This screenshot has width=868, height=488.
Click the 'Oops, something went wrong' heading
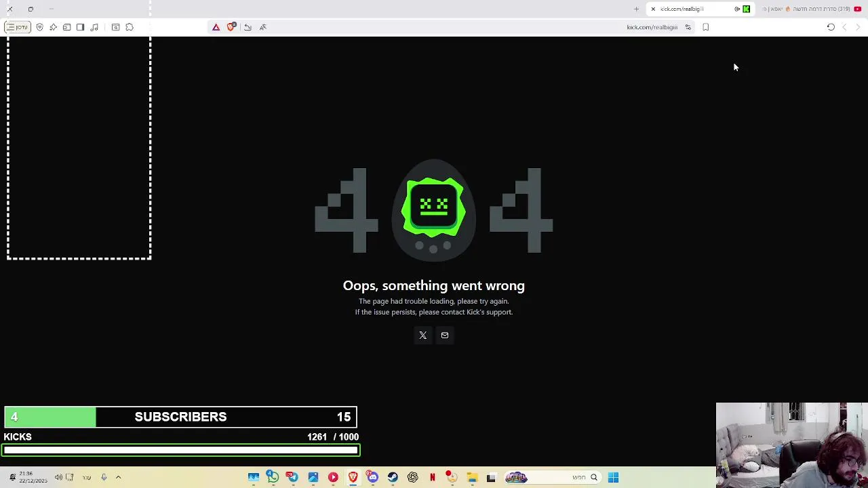tap(434, 285)
